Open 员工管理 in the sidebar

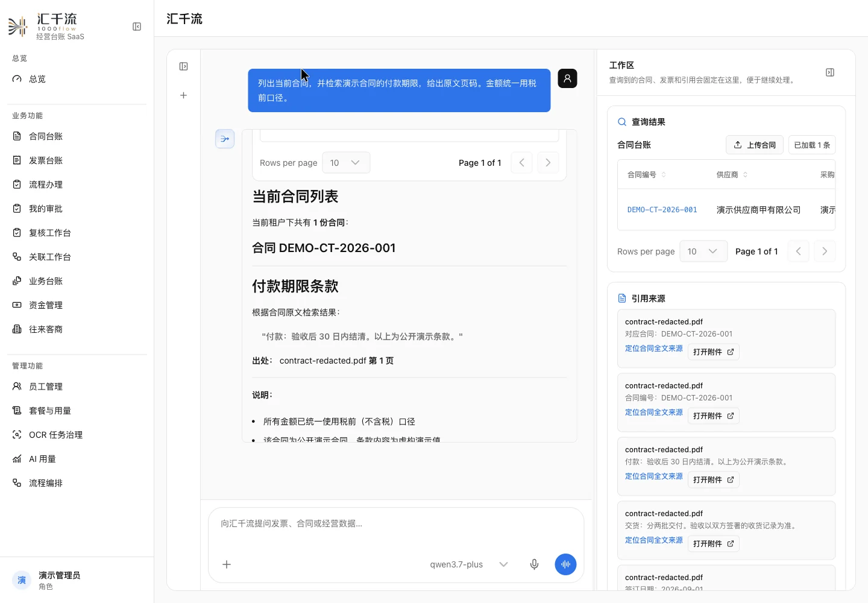pyautogui.click(x=77, y=387)
